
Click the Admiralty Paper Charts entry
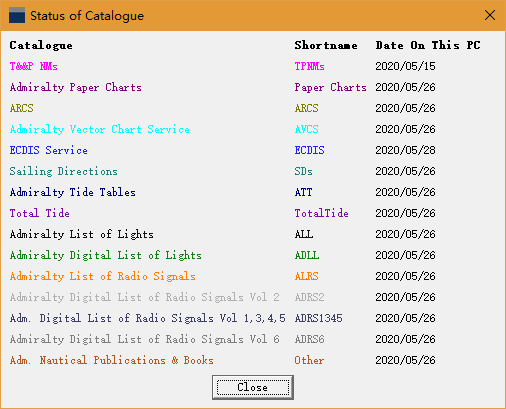point(76,87)
